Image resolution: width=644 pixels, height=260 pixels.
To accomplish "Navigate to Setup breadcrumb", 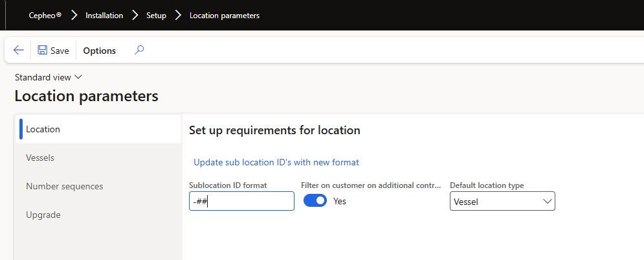I will (x=156, y=15).
